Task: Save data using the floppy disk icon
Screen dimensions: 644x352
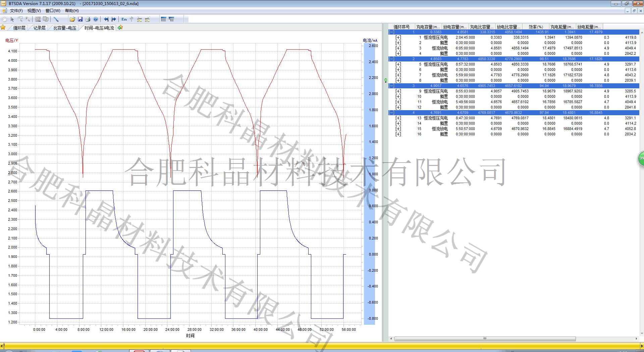Action: pyautogui.click(x=80, y=19)
